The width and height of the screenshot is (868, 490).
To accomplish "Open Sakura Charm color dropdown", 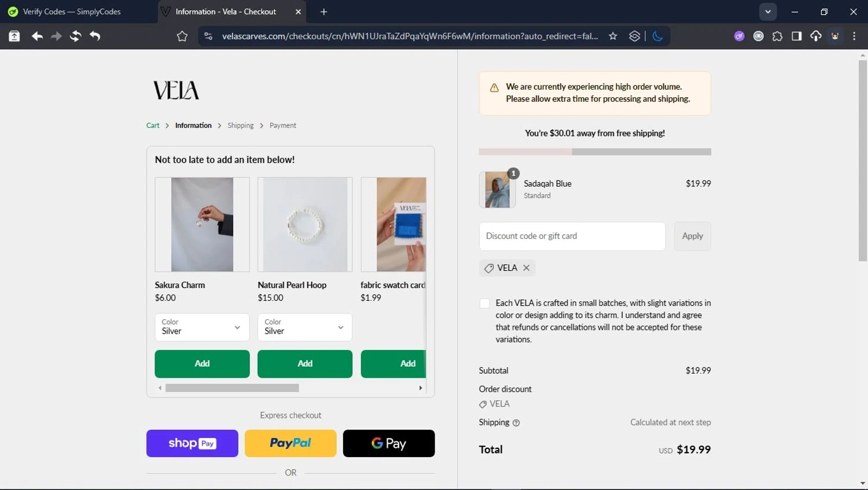I will click(202, 327).
